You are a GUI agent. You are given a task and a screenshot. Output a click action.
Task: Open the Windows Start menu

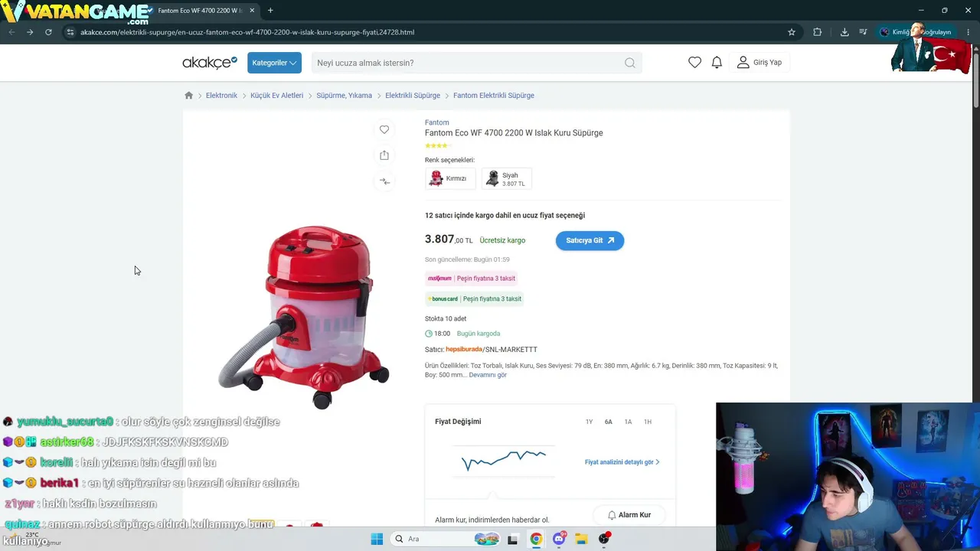coord(377,539)
